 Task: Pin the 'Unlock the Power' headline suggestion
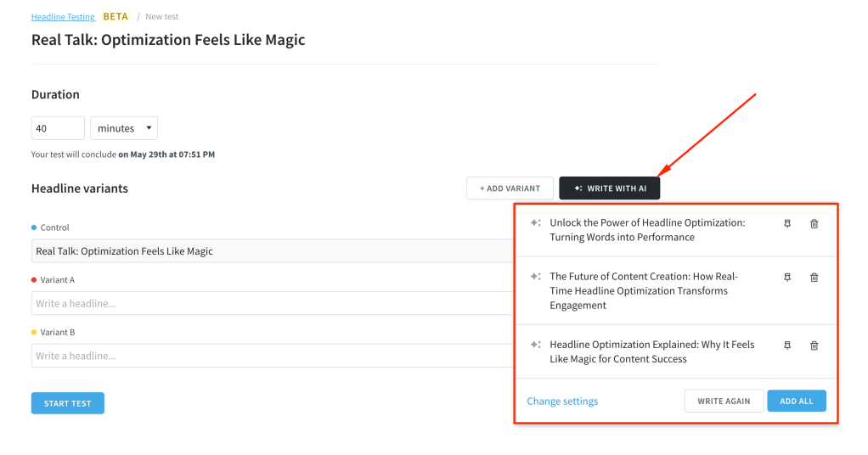[787, 223]
